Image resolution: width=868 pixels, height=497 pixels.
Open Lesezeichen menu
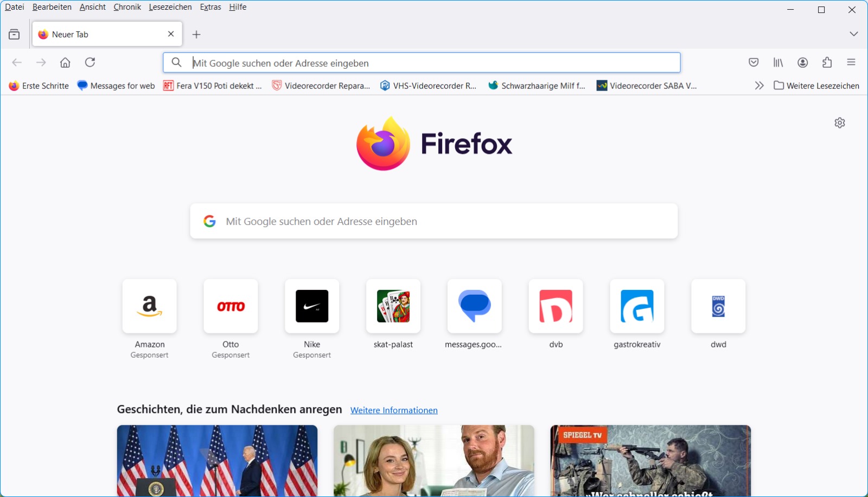(170, 7)
